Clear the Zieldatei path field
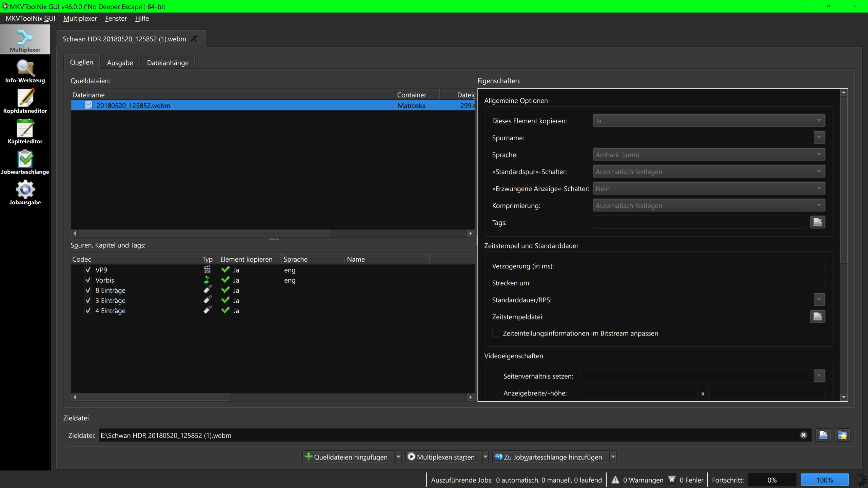Viewport: 868px width, 488px height. [x=803, y=435]
